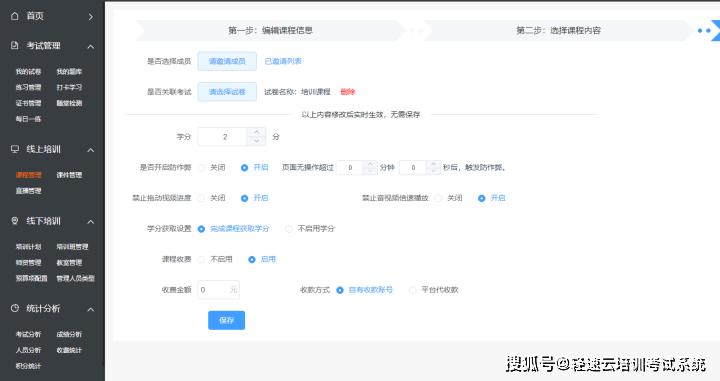The height and width of the screenshot is (381, 720).
Task: Open 课程管理 in the sidebar
Action: [28, 175]
